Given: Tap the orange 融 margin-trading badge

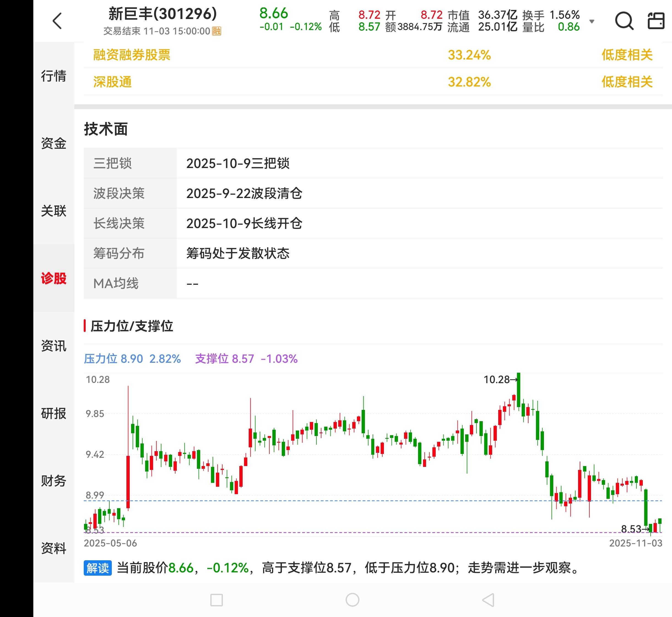Looking at the screenshot, I should (x=216, y=31).
